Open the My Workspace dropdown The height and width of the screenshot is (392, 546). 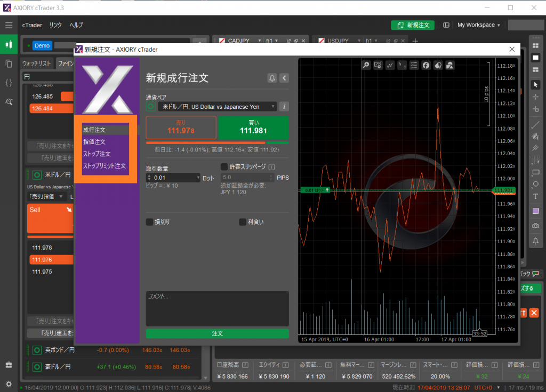(478, 25)
